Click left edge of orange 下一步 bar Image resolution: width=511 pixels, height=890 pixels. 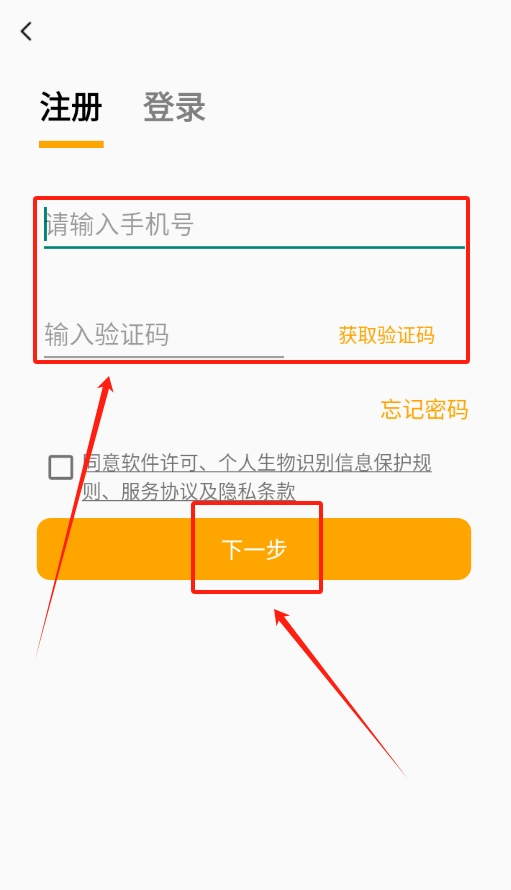coord(43,549)
